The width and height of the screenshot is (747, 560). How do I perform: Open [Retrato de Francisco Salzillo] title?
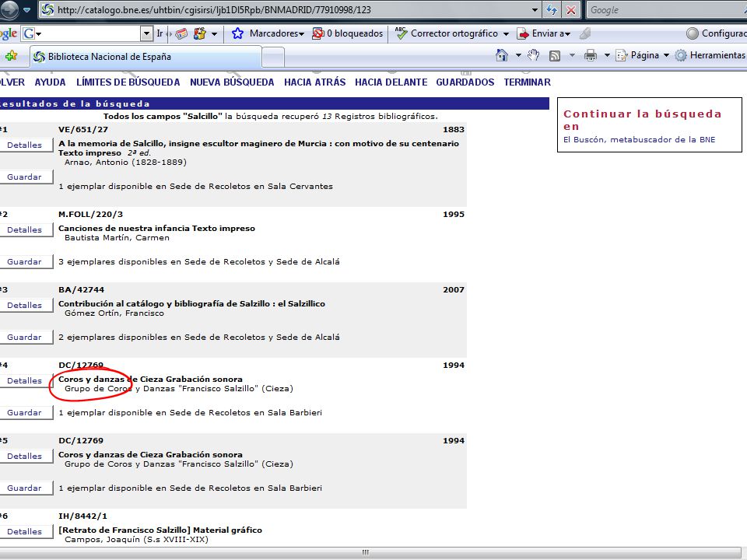(160, 530)
